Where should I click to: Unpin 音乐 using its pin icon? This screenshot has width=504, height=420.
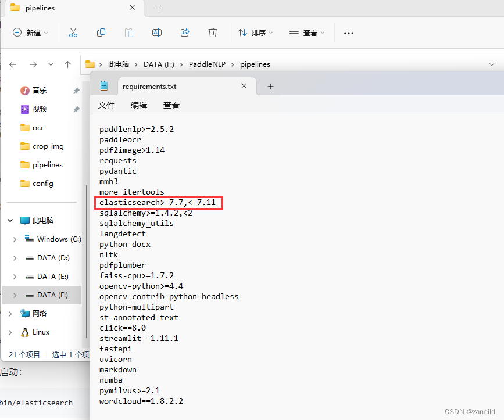76,91
